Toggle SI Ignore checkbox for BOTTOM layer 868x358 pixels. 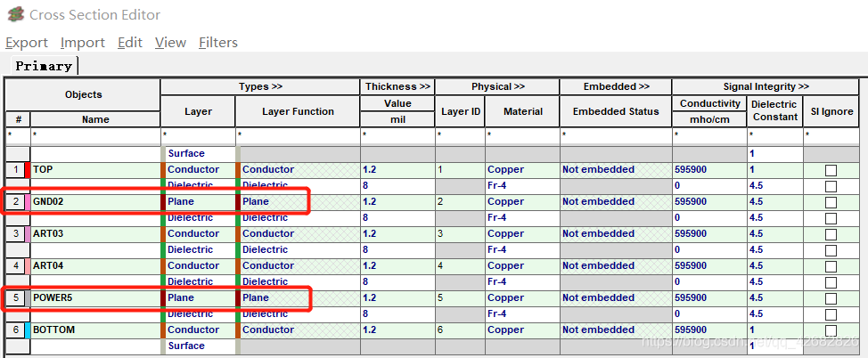click(x=831, y=331)
